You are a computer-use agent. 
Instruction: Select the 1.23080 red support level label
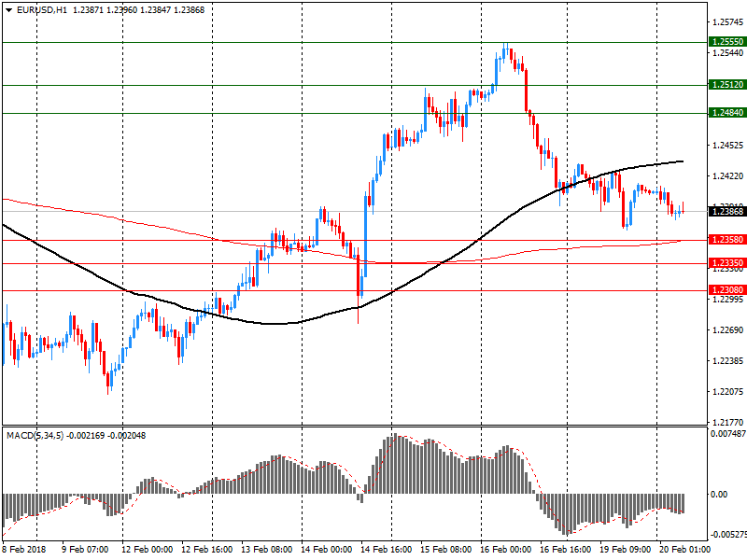pyautogui.click(x=727, y=290)
